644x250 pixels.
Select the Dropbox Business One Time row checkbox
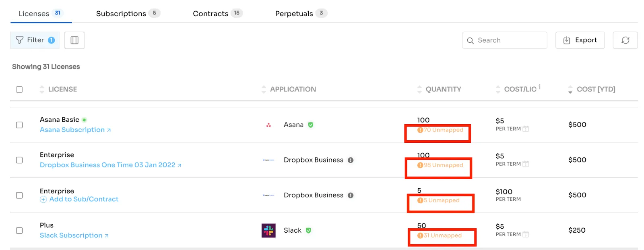(19, 160)
